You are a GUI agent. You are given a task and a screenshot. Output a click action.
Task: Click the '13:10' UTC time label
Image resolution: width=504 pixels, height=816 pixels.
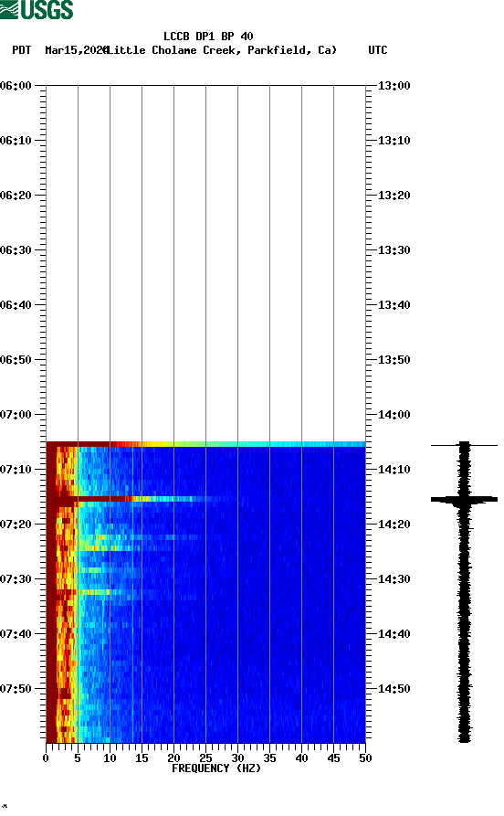pos(394,141)
